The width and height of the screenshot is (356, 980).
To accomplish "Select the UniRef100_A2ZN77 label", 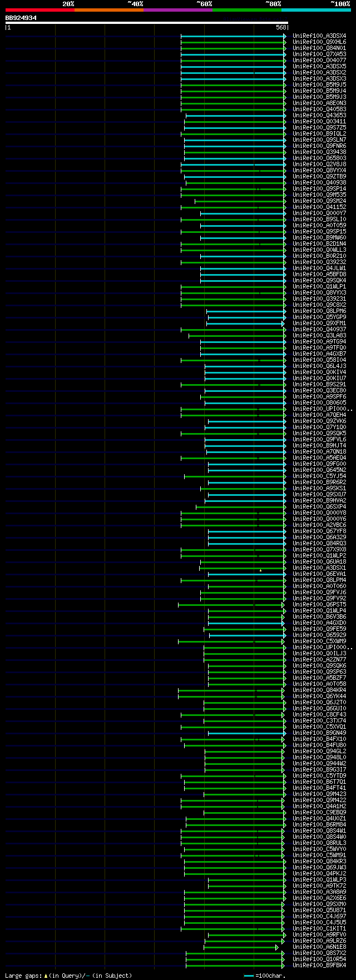I will pos(319,660).
